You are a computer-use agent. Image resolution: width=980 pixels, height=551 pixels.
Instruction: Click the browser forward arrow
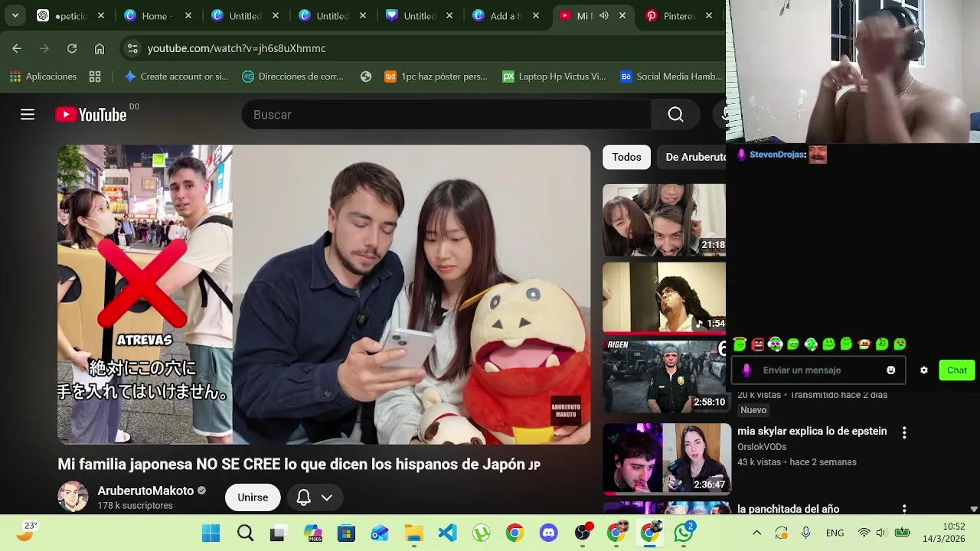coord(44,48)
